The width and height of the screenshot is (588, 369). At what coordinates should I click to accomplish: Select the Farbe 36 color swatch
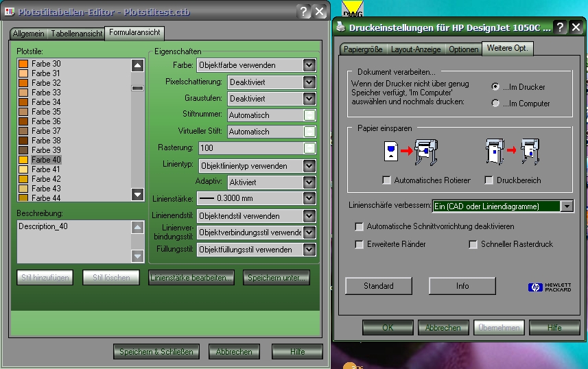(x=23, y=121)
